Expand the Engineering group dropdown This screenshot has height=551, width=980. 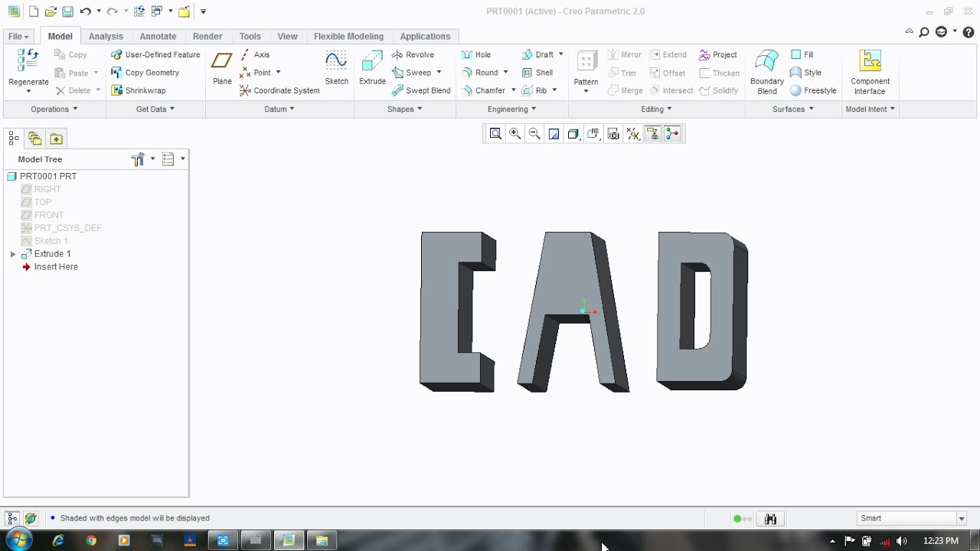click(x=512, y=109)
